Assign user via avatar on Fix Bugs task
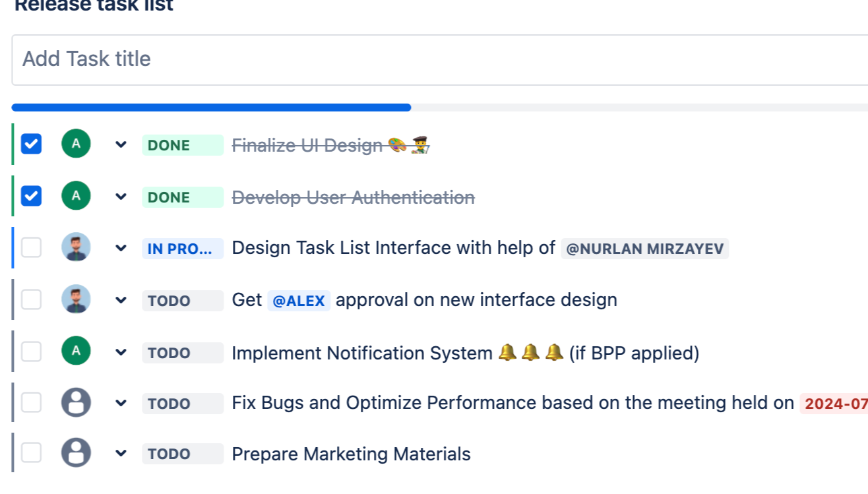Screen dimensions: 868x494 point(76,402)
